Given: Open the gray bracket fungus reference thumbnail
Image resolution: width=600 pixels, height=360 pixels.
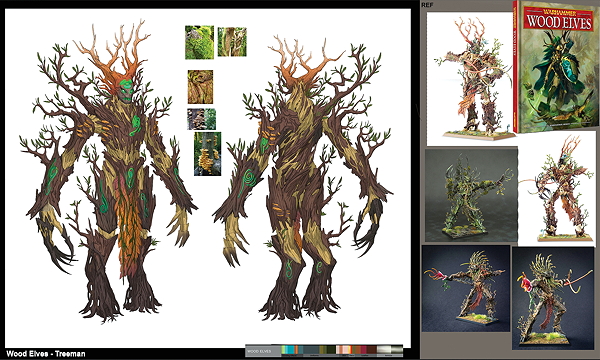Looking at the screenshot, I should coord(201,119).
